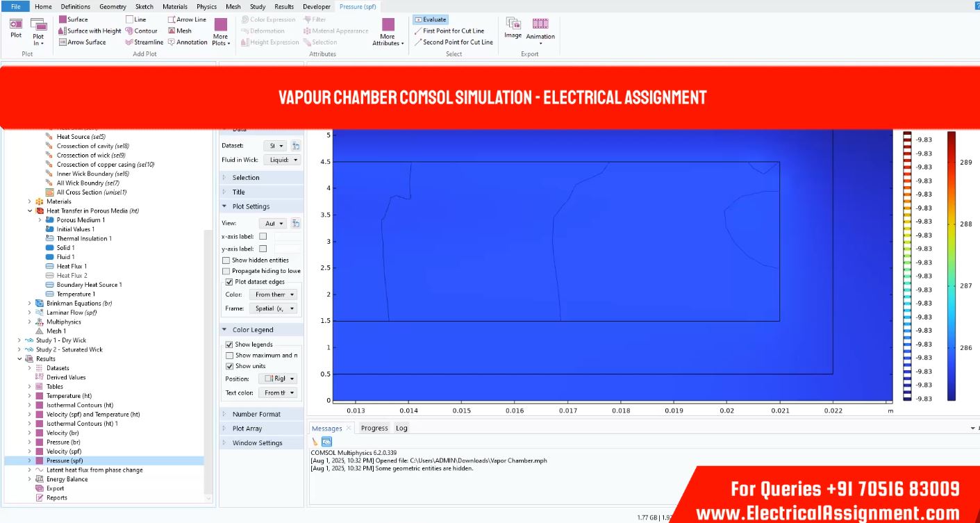Click the Plot icon in ribbon
This screenshot has width=980, height=523.
click(x=15, y=28)
